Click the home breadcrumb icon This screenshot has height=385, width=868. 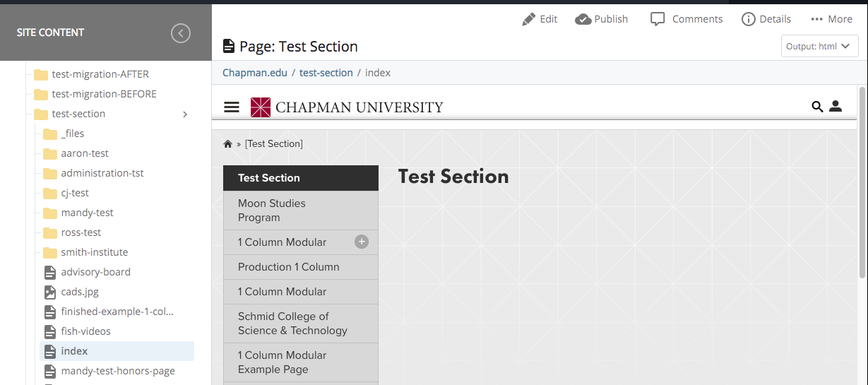[x=227, y=144]
